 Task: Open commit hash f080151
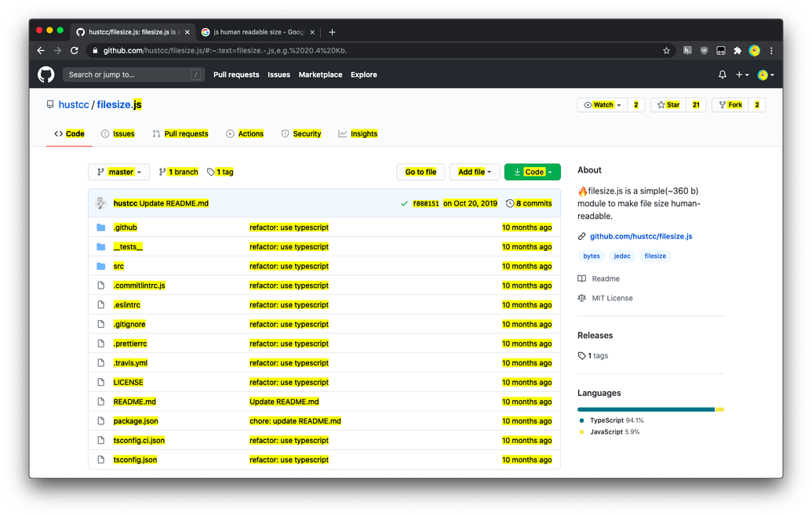click(x=426, y=203)
